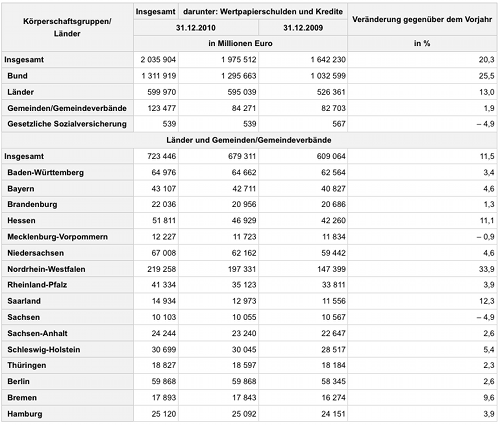The image size is (500, 425).
Task: Click the Bremen percentage value 9,6
Action: pyautogui.click(x=489, y=398)
